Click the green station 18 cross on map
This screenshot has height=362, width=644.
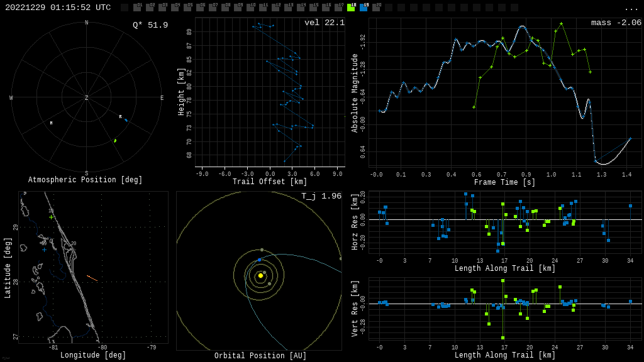(51, 217)
